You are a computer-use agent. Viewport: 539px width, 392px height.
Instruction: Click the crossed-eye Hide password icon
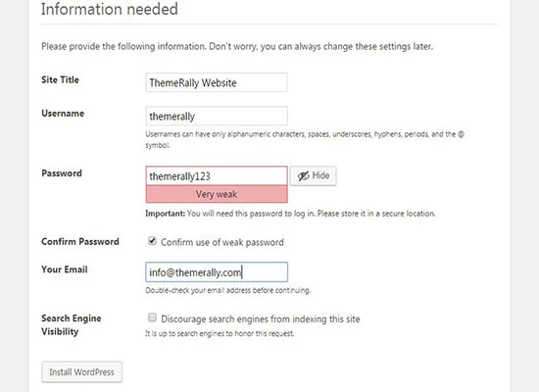coord(304,176)
